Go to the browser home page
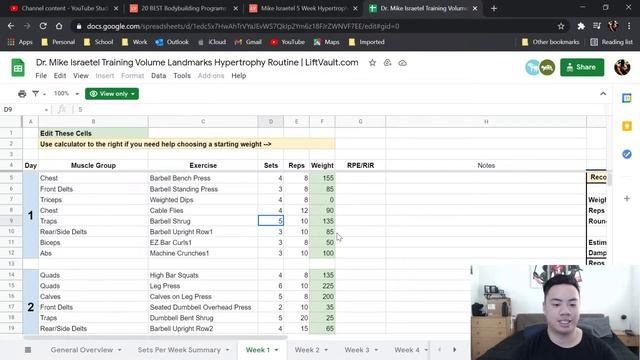 pyautogui.click(x=59, y=26)
